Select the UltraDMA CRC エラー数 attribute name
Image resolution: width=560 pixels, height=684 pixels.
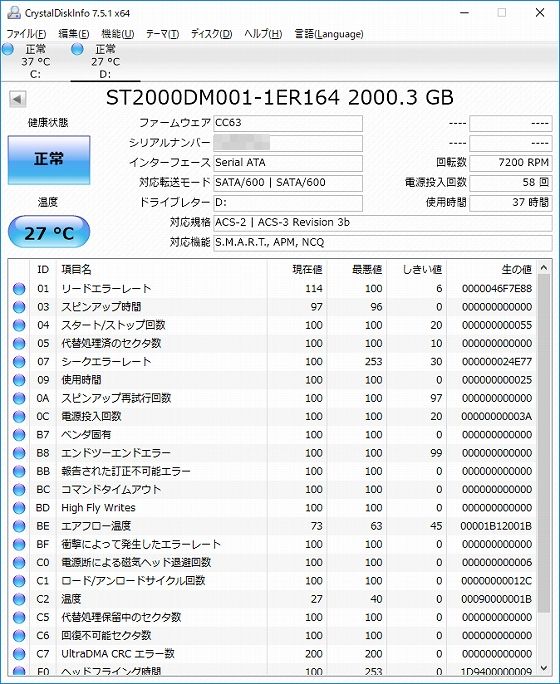[118, 654]
